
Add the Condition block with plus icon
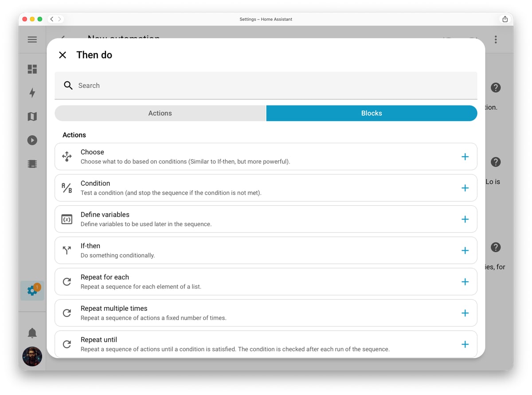[465, 188]
